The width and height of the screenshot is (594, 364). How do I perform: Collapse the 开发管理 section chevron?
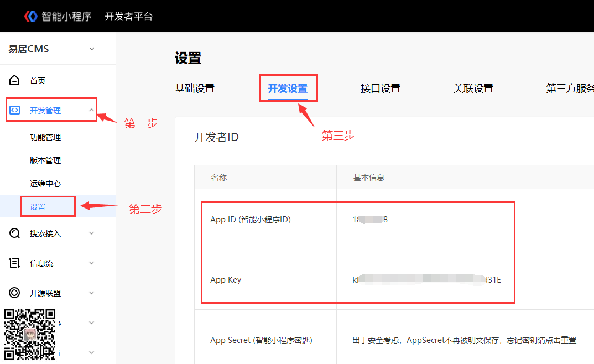[x=91, y=110]
